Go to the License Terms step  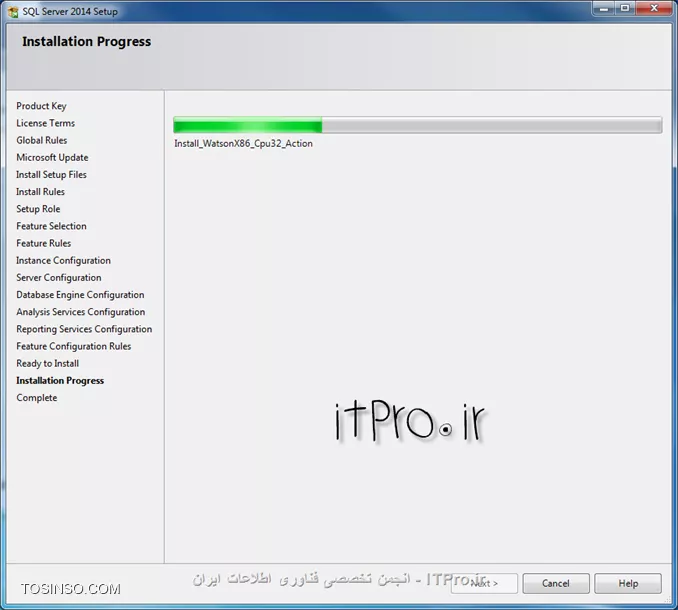coord(45,123)
